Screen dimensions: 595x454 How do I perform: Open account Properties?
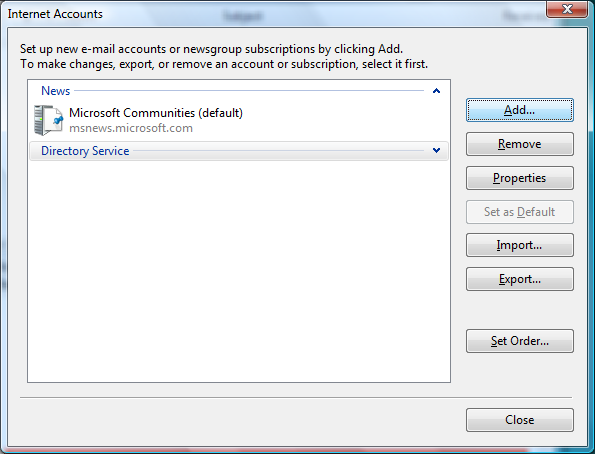[x=519, y=178]
